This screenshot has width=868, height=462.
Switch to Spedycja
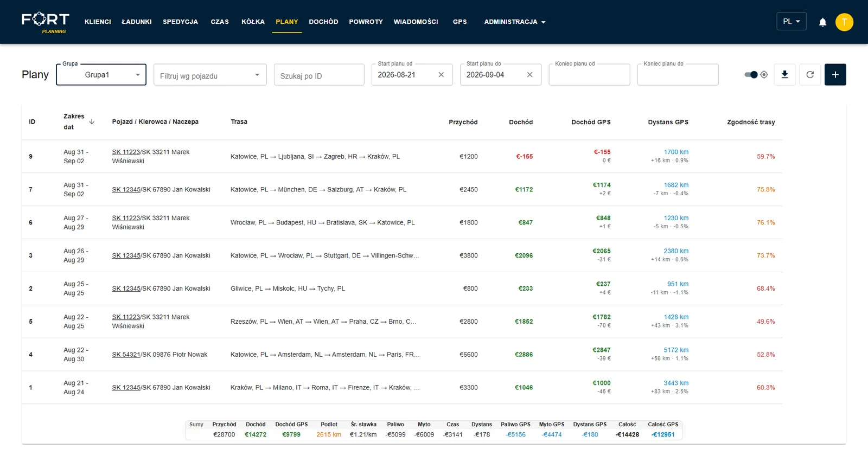(x=180, y=22)
